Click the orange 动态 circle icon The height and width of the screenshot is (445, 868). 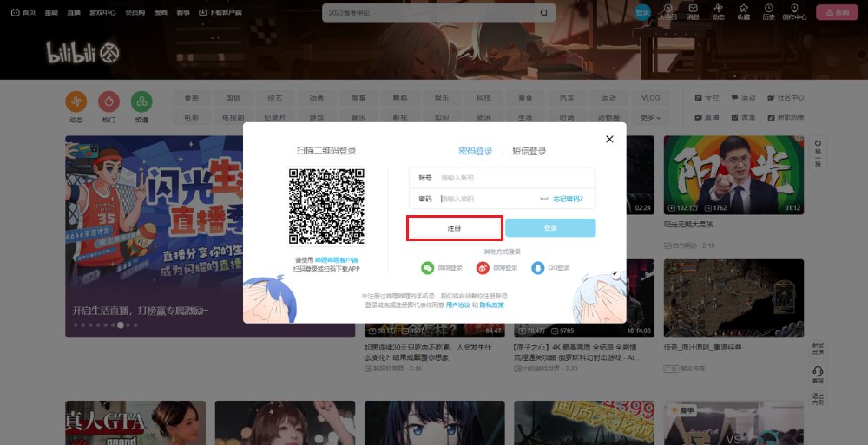click(76, 101)
